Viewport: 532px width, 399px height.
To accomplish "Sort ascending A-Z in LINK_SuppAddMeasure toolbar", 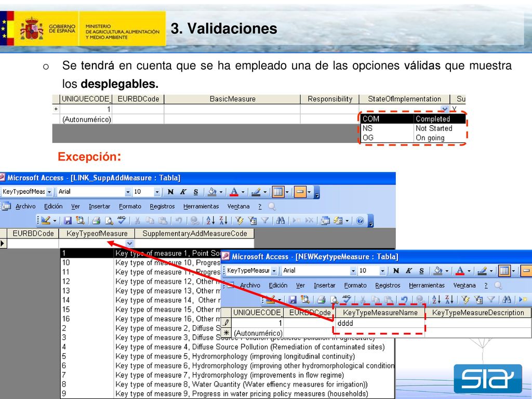I will pos(210,221).
